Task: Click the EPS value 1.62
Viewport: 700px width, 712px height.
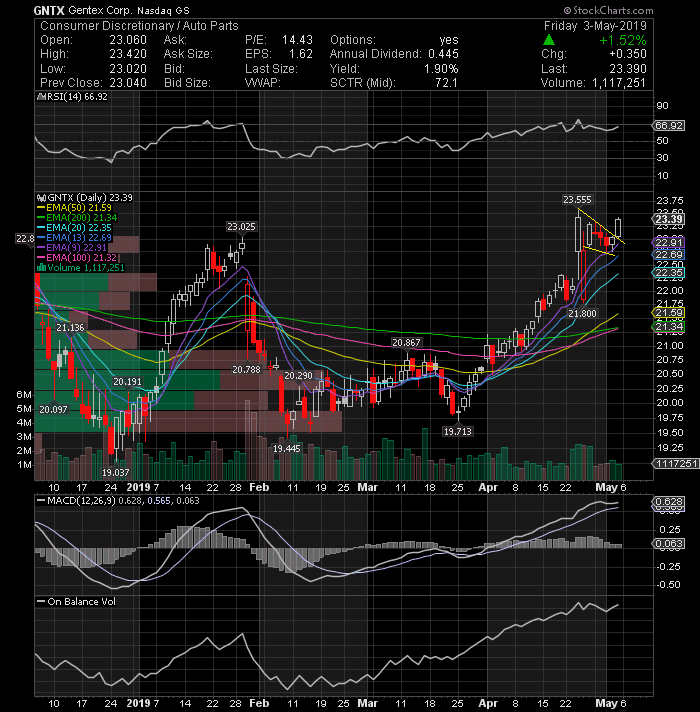Action: pos(301,54)
